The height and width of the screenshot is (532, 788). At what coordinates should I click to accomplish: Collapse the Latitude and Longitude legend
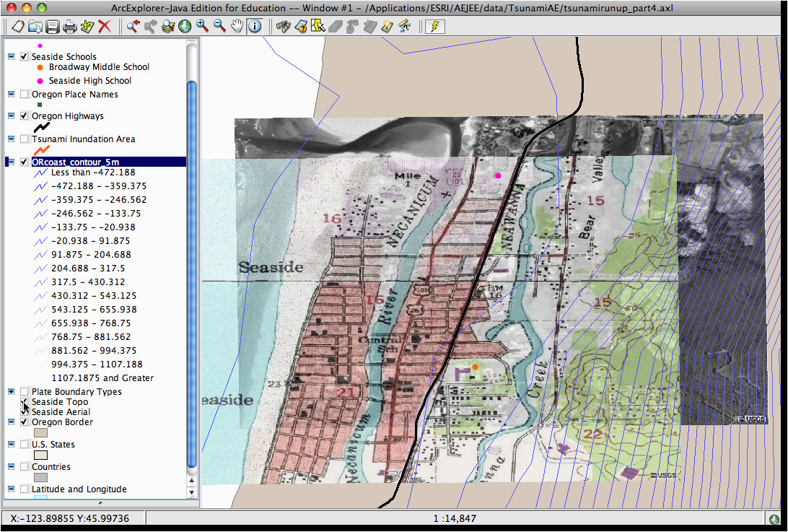[11, 489]
